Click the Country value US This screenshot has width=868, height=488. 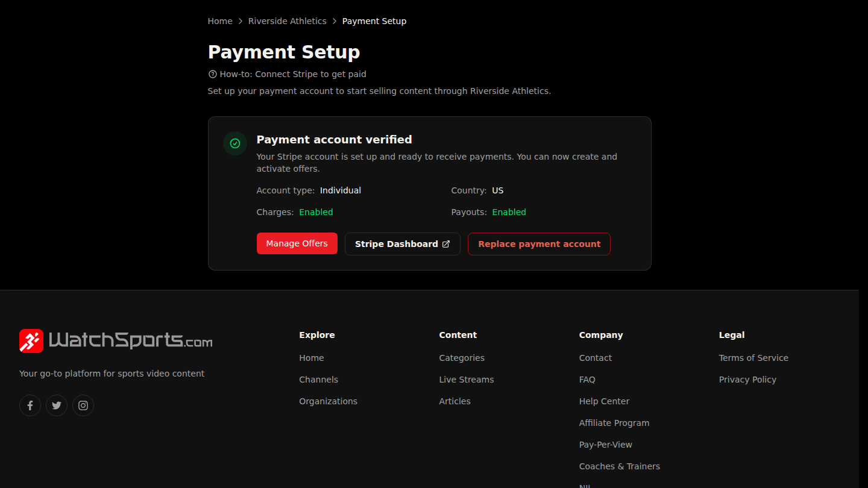(x=498, y=190)
